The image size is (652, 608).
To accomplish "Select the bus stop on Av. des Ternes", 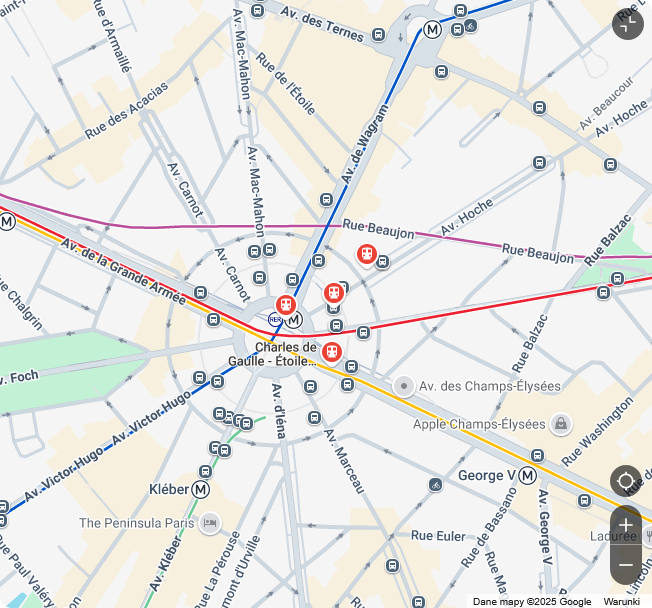I will (x=378, y=34).
